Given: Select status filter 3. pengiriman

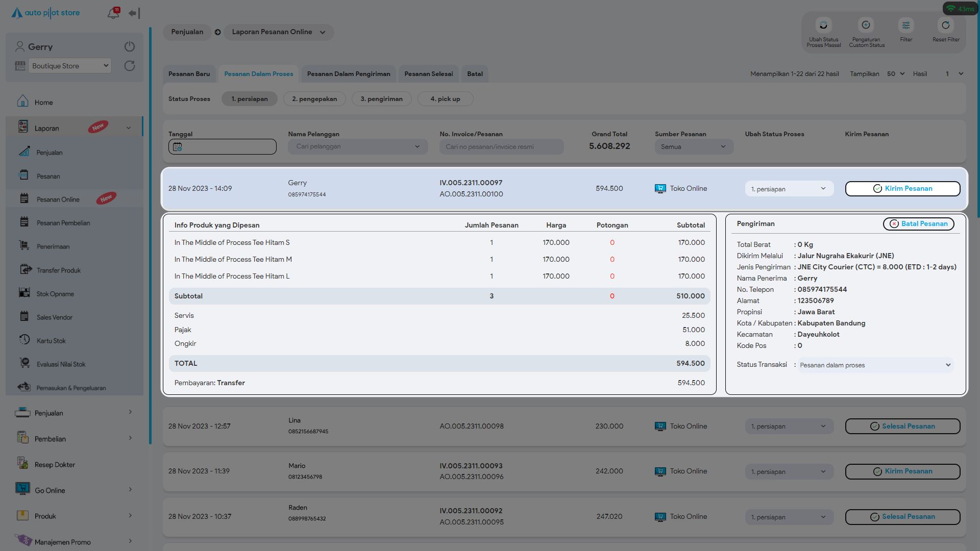Looking at the screenshot, I should 381,99.
